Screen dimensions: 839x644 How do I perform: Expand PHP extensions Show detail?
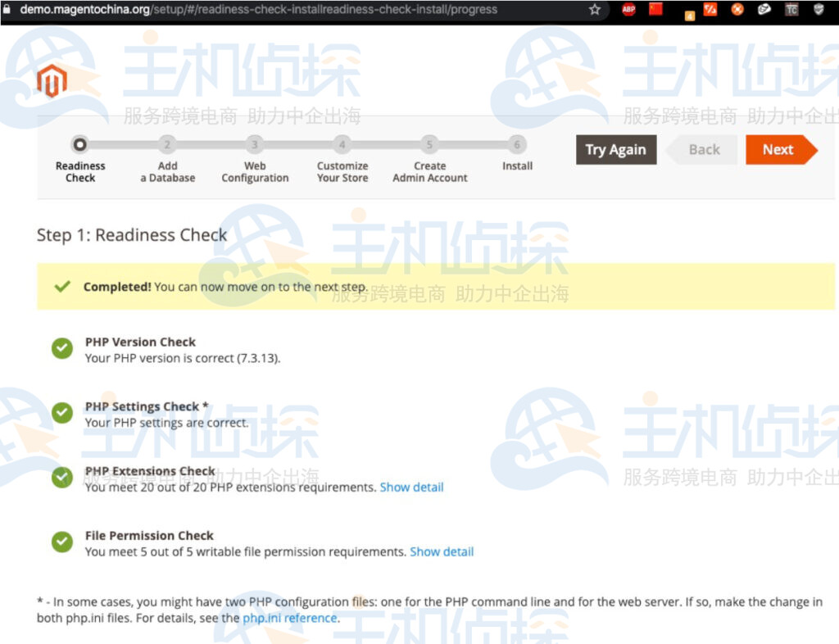coord(411,488)
